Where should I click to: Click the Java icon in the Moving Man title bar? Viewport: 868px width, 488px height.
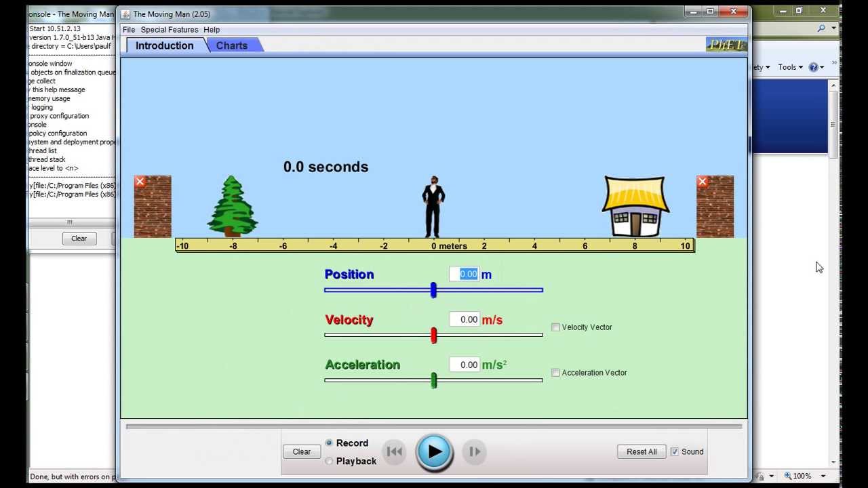click(x=125, y=14)
